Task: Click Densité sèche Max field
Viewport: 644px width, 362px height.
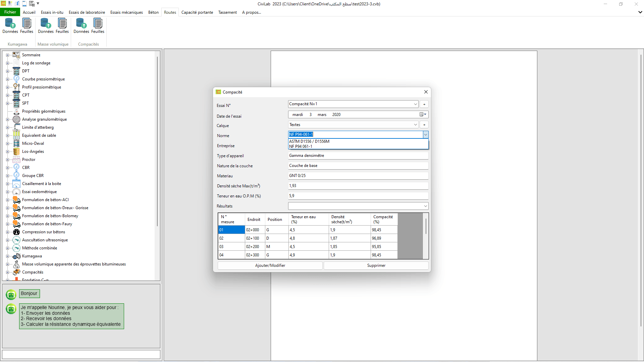Action: (358, 186)
